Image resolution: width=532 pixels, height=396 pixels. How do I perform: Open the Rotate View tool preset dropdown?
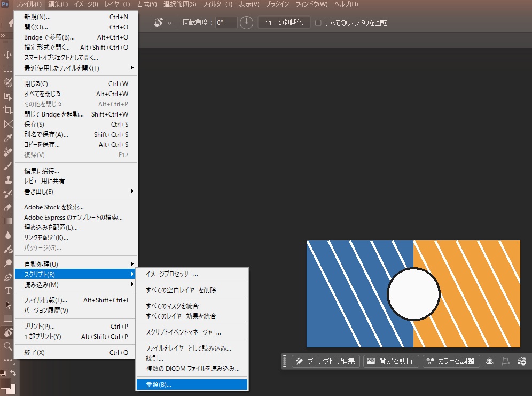[169, 23]
